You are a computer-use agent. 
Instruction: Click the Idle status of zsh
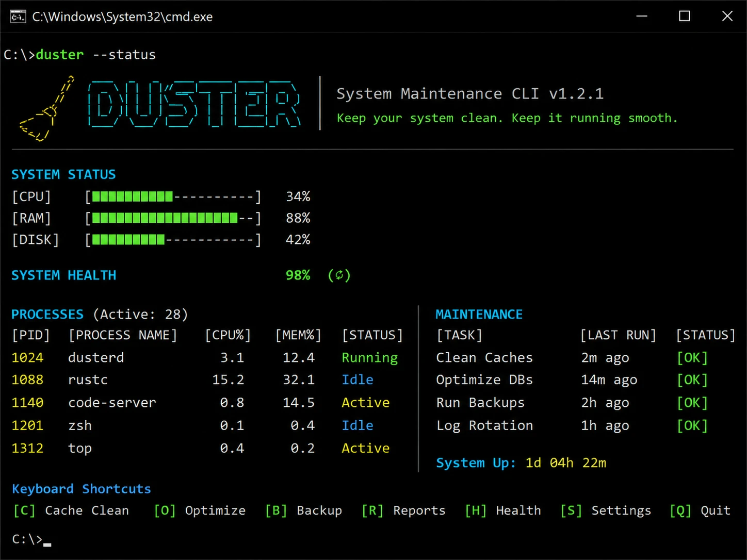pos(358,425)
